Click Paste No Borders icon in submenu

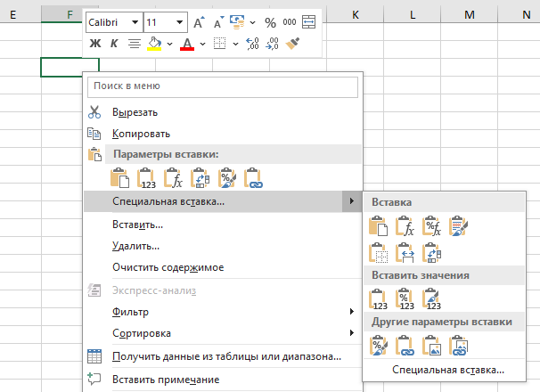380,255
